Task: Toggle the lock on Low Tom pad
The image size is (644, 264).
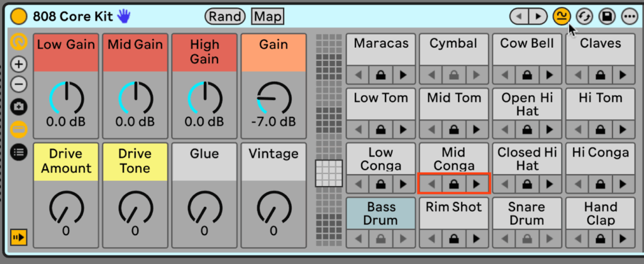Action: click(x=380, y=129)
